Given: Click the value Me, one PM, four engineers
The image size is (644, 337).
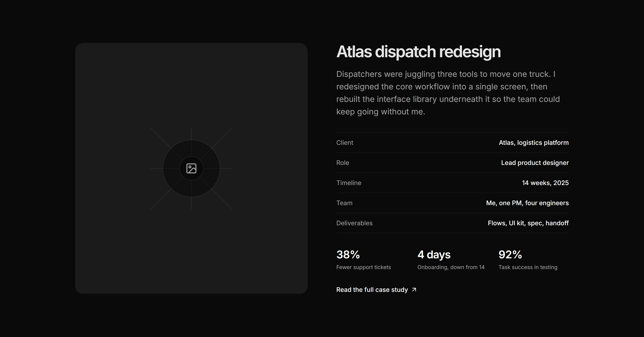Looking at the screenshot, I should [x=527, y=203].
